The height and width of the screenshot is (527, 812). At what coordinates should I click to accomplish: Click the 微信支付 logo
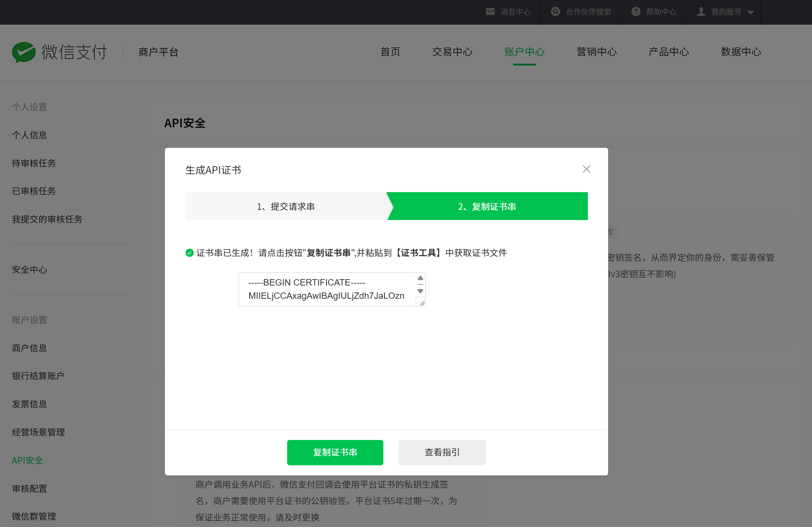tap(60, 52)
